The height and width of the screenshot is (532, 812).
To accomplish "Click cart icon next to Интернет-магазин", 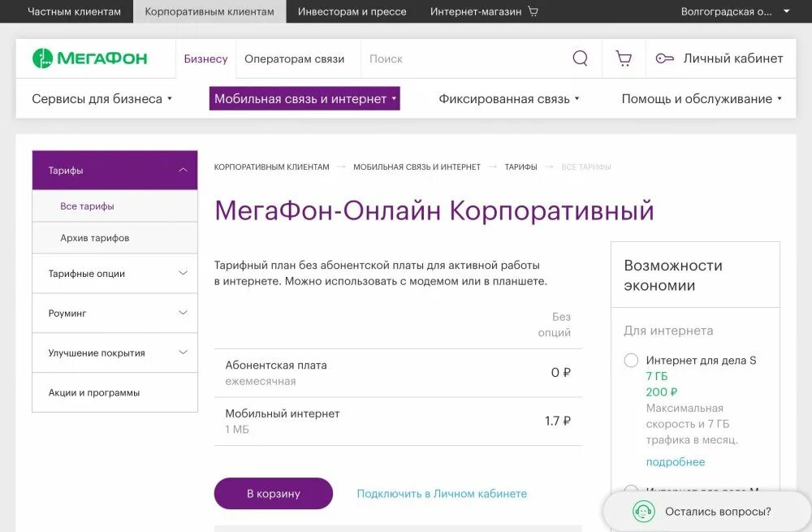I will coord(533,11).
